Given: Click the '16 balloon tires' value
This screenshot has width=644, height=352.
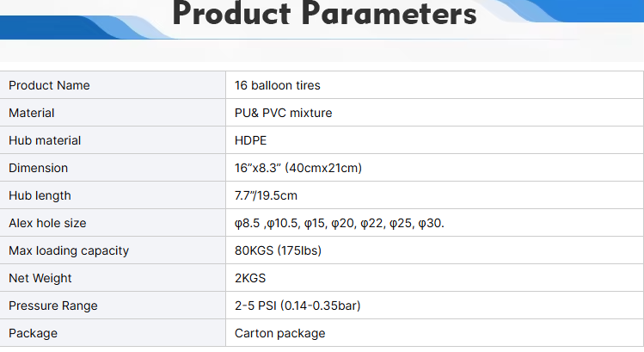Looking at the screenshot, I should pyautogui.click(x=277, y=85).
